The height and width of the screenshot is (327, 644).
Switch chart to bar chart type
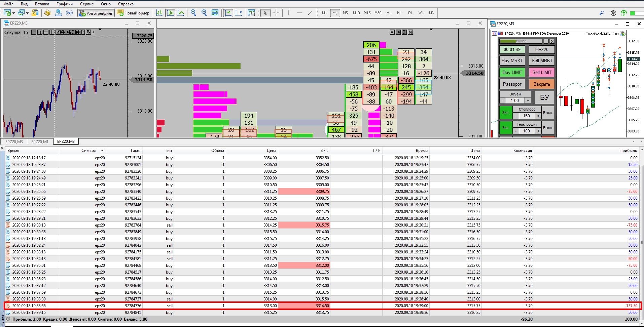[159, 13]
